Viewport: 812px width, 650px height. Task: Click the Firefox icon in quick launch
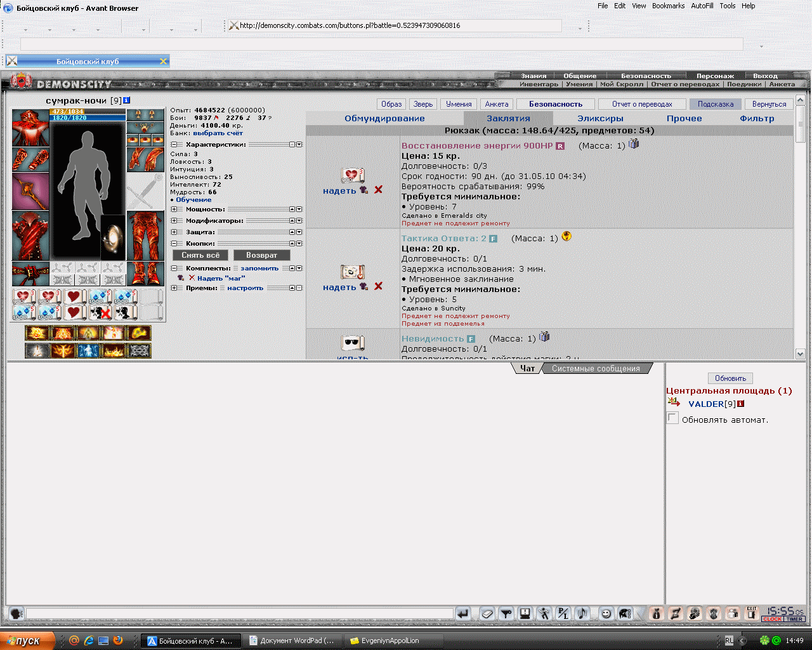[x=118, y=640]
